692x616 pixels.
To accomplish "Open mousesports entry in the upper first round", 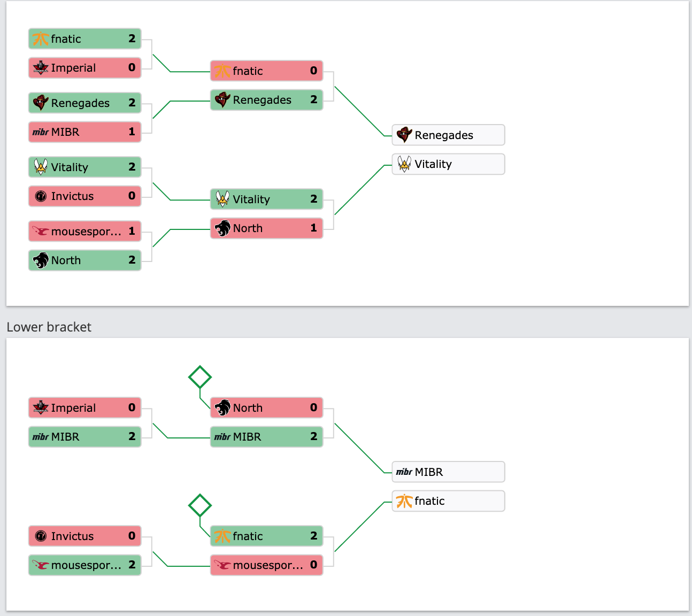I will pos(84,231).
